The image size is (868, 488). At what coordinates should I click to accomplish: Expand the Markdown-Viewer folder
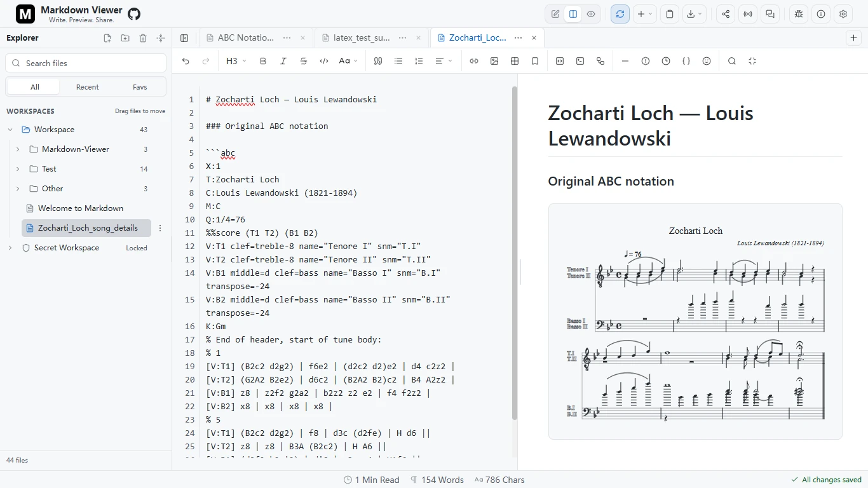18,149
